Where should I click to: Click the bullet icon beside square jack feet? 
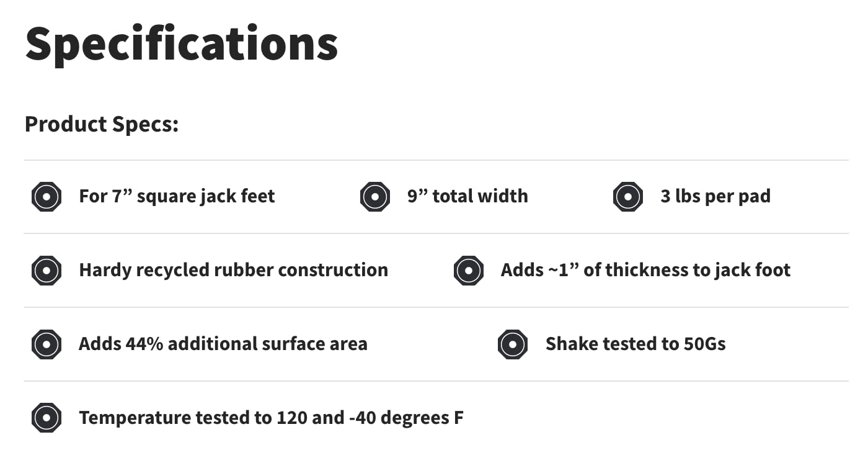(x=46, y=197)
